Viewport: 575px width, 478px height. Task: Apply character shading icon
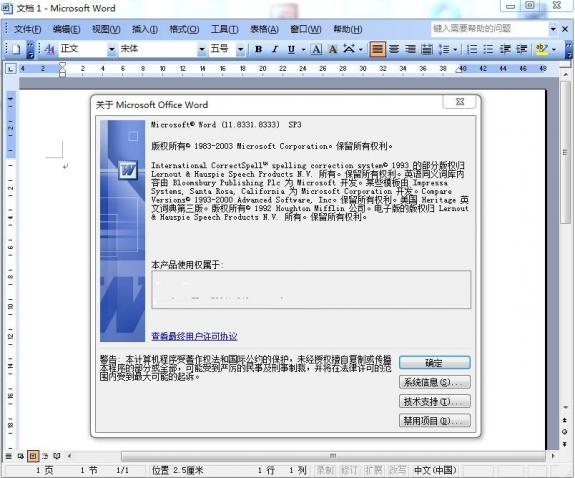pyautogui.click(x=333, y=49)
